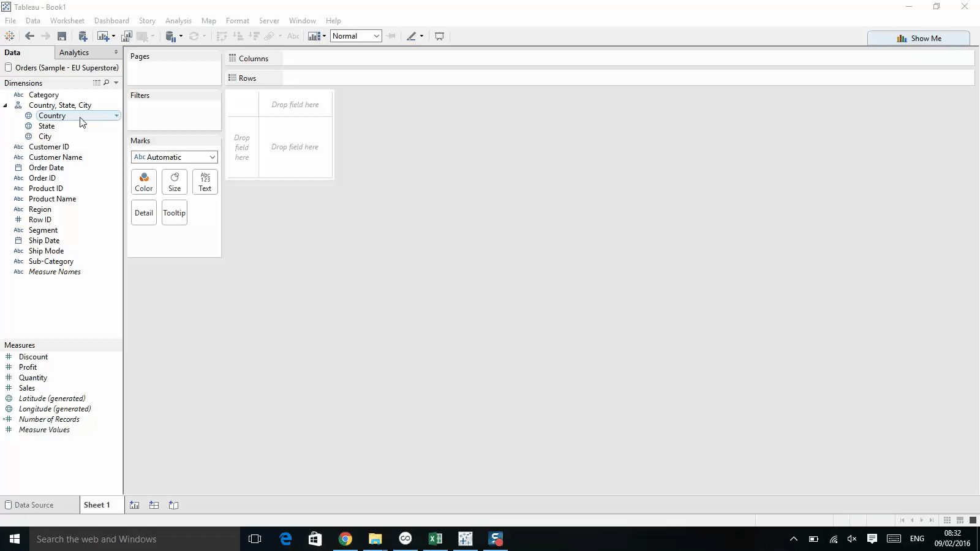The width and height of the screenshot is (980, 551).
Task: Duplicate the current sheet via toolbar
Action: point(127,36)
